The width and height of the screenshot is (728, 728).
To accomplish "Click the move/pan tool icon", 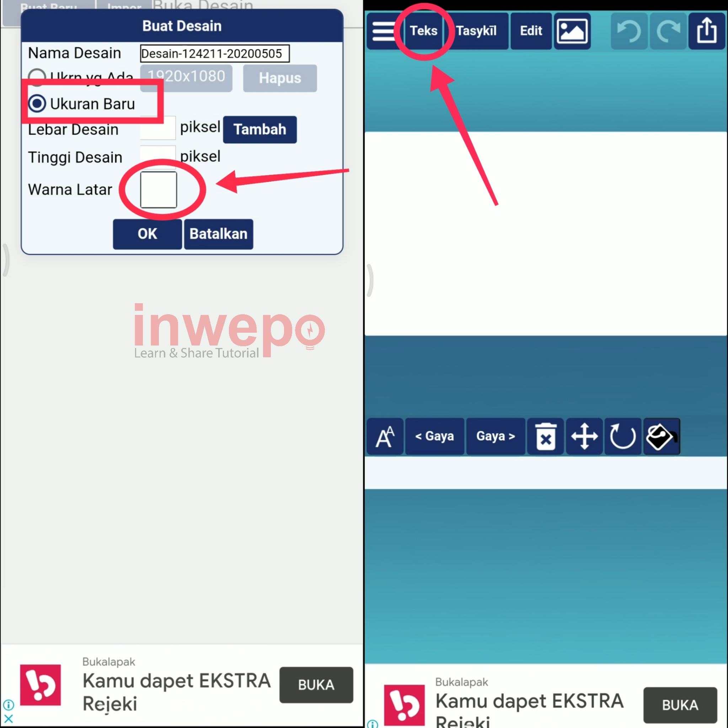I will click(x=585, y=437).
